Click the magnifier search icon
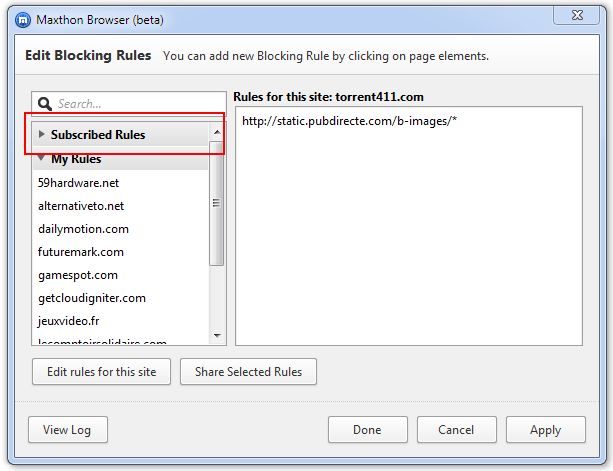The height and width of the screenshot is (471, 613). point(45,104)
